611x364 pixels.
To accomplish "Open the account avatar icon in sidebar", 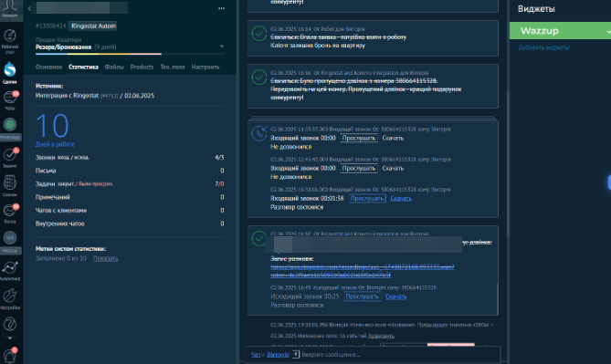I will tap(10, 8).
